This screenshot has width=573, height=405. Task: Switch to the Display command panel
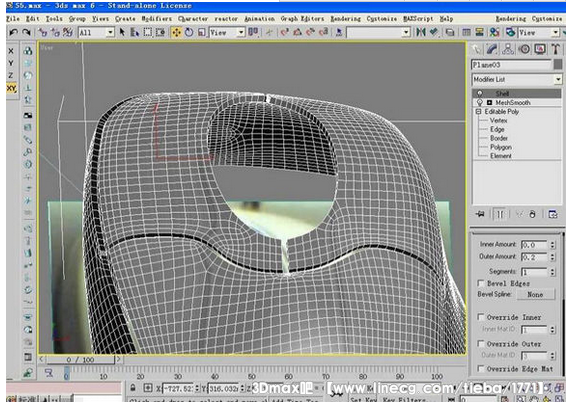pos(540,49)
